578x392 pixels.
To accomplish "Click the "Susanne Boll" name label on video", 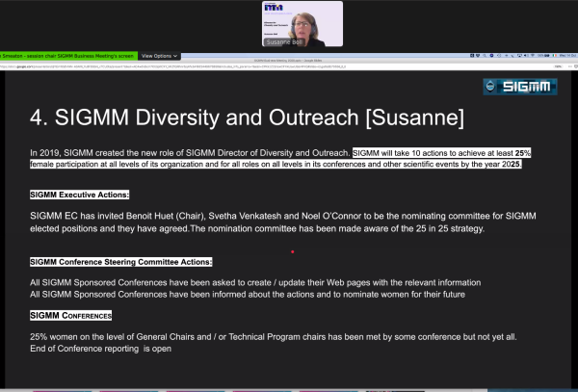I will point(284,42).
